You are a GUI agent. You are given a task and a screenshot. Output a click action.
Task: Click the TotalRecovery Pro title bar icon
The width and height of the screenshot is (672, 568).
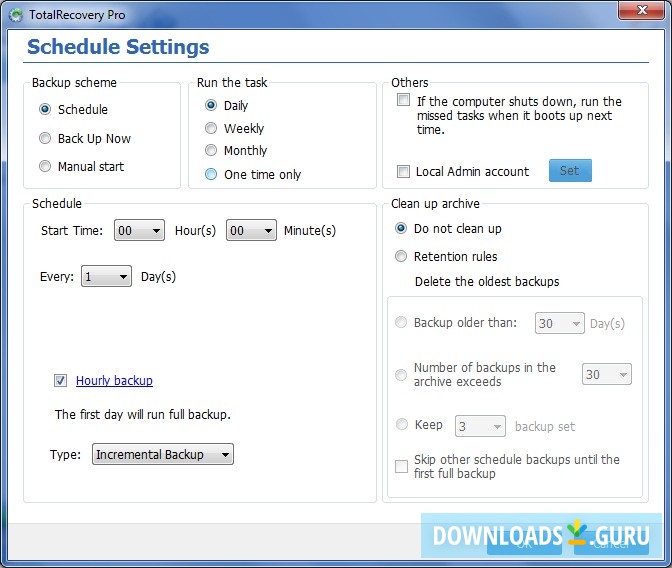point(15,15)
